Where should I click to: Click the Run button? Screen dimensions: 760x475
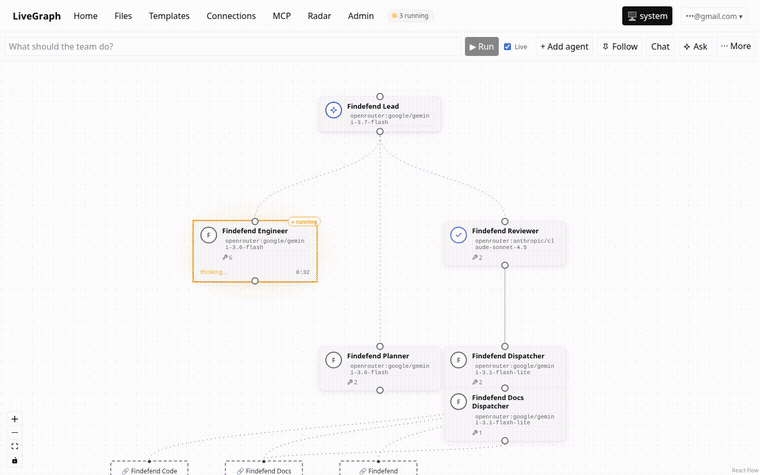(482, 47)
